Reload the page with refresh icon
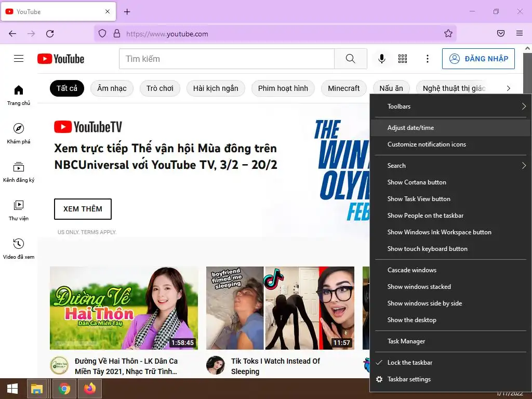 click(x=50, y=34)
